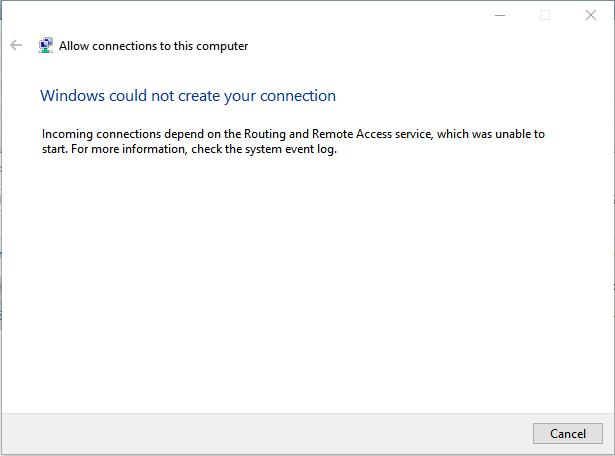Click the "Incoming connections depend on" message line
The image size is (615, 456).
coord(118,133)
